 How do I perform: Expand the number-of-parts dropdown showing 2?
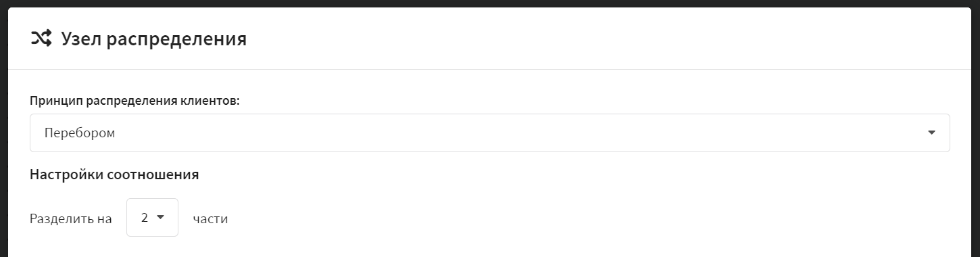click(152, 218)
